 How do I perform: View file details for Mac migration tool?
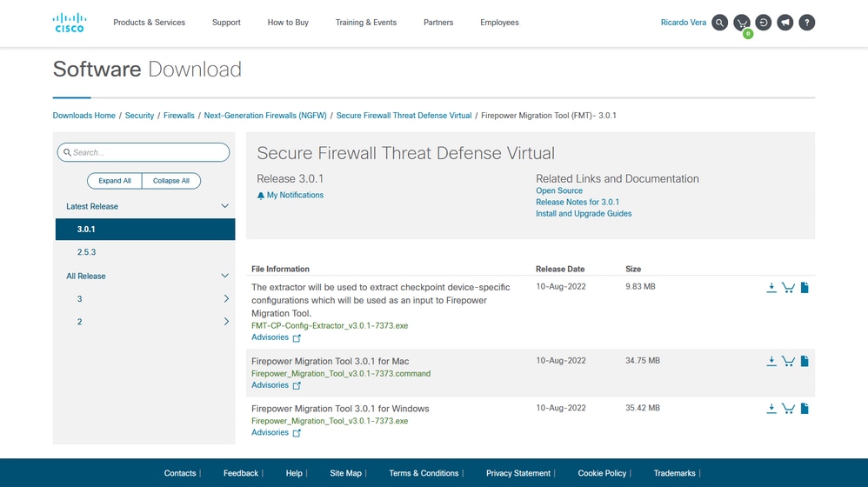tap(805, 362)
